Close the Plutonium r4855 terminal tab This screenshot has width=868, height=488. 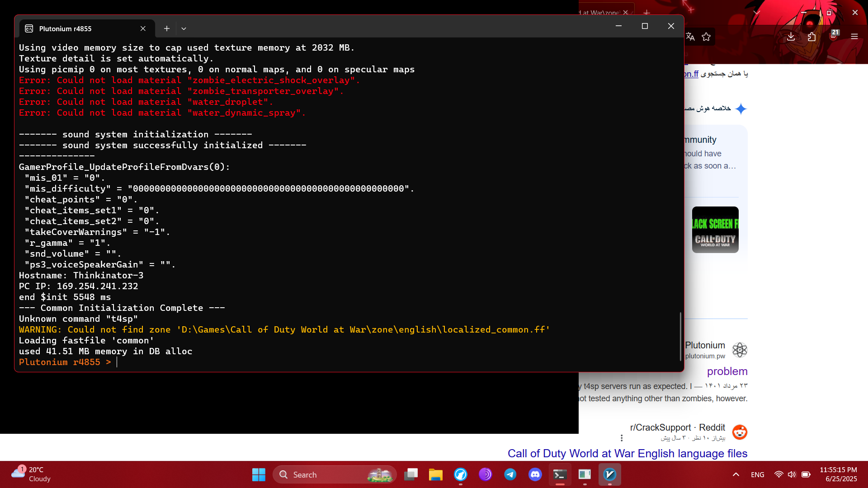coord(143,28)
